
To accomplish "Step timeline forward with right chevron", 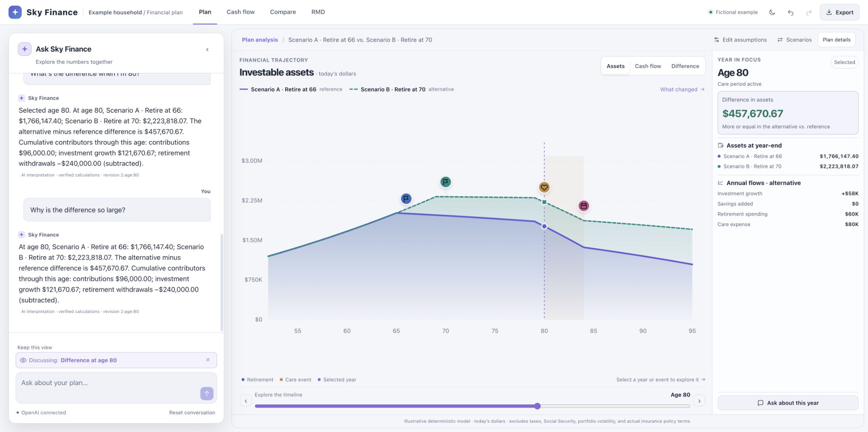I will click(699, 401).
